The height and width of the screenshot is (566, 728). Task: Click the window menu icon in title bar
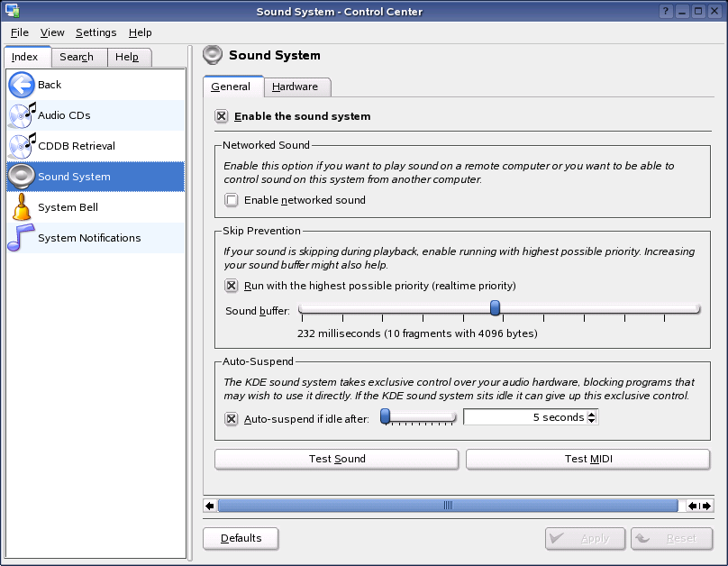(11, 12)
